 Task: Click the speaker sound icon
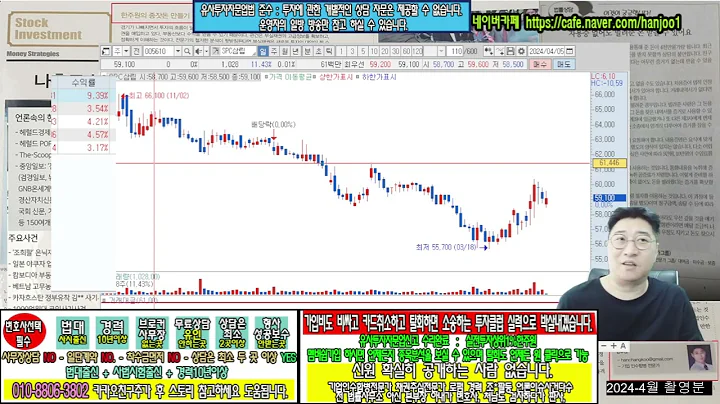coord(198,51)
